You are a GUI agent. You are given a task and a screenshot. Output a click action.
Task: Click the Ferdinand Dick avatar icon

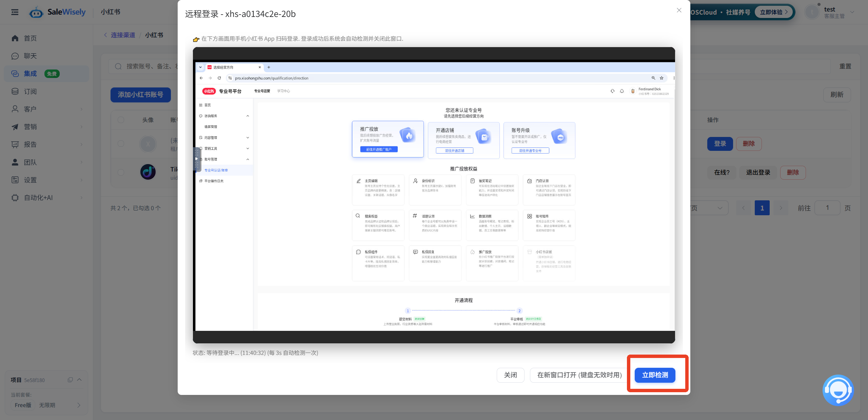click(633, 91)
